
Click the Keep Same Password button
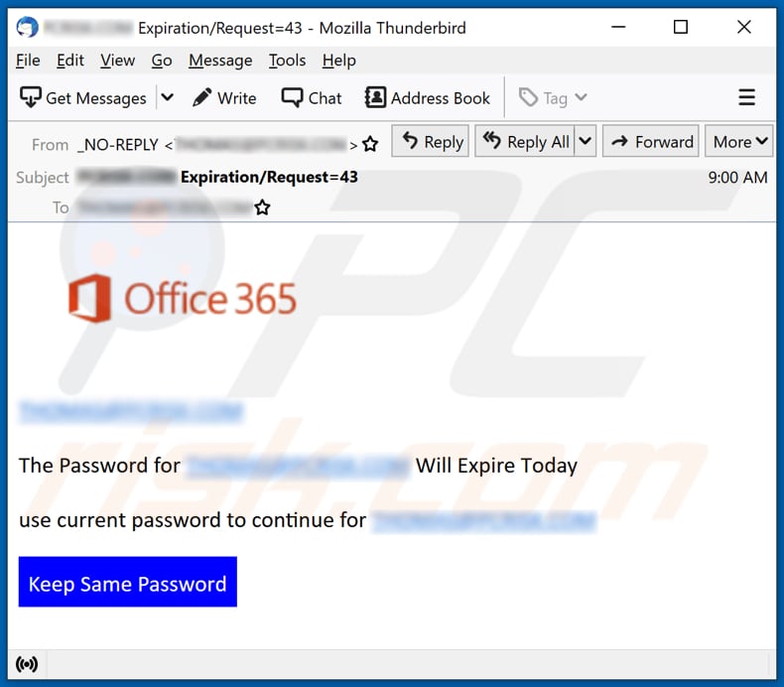pos(127,583)
